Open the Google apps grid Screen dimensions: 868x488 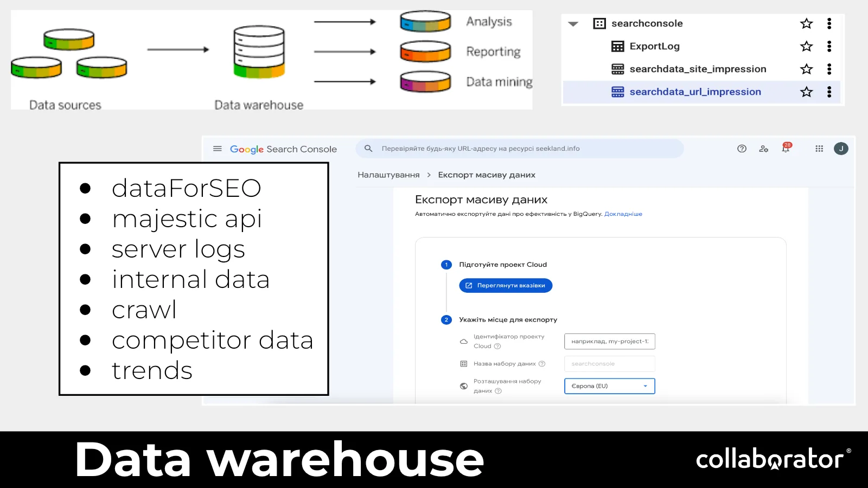[819, 149]
